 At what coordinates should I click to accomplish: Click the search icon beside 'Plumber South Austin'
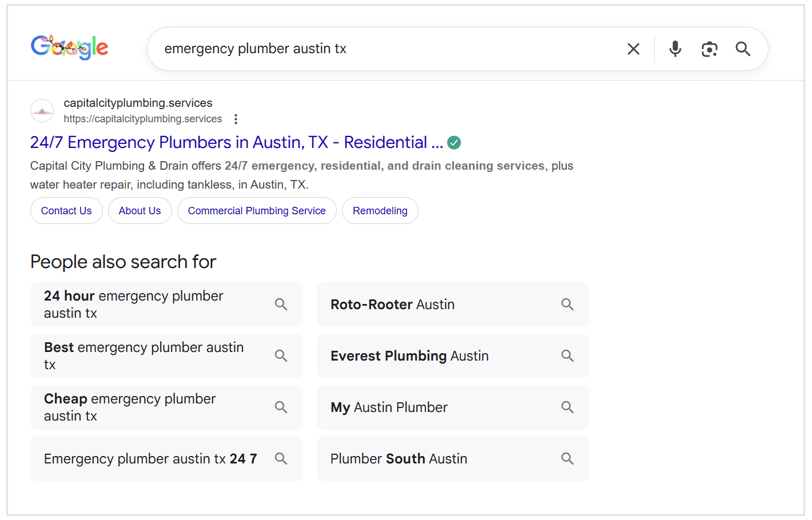[x=567, y=458]
